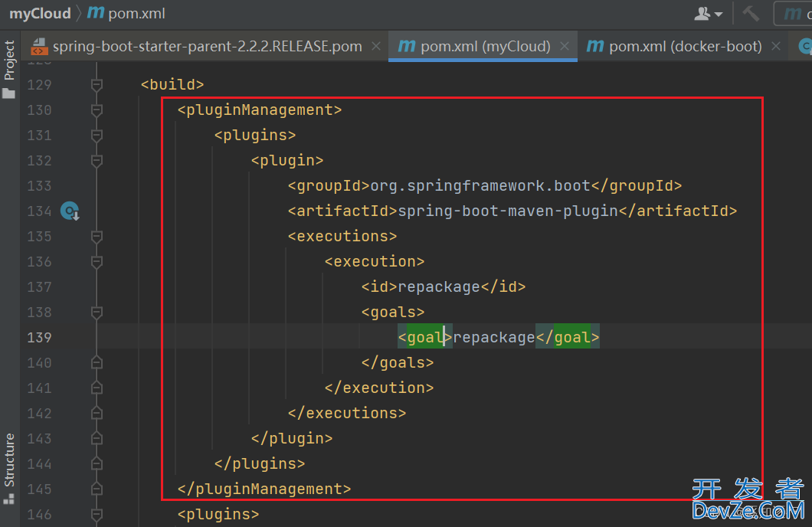Collapse execution fold on line 136
Screen dimensions: 812x527
97,262
